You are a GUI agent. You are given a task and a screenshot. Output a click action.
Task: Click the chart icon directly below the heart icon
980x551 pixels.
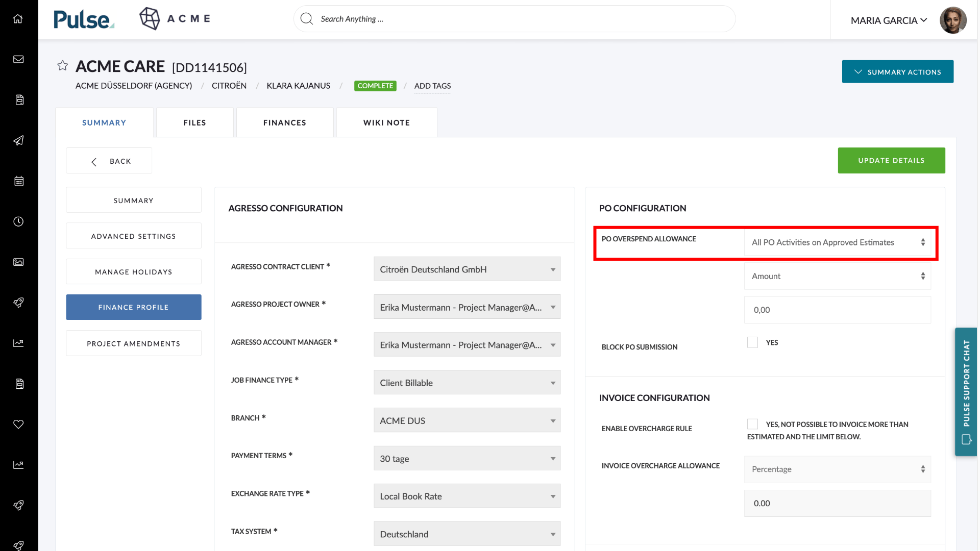coord(18,465)
